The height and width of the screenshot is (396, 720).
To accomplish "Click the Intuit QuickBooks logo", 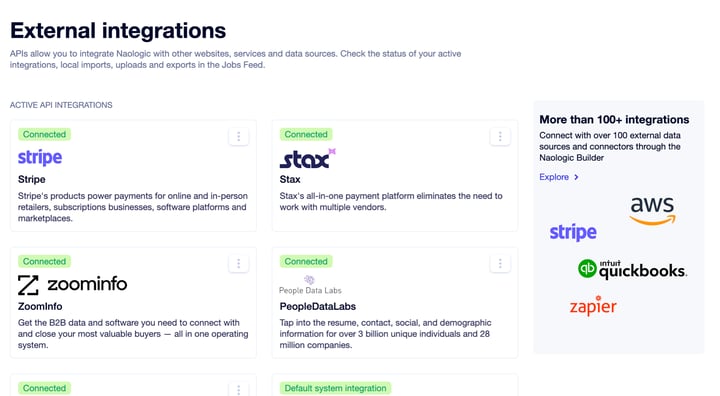I will [x=632, y=269].
